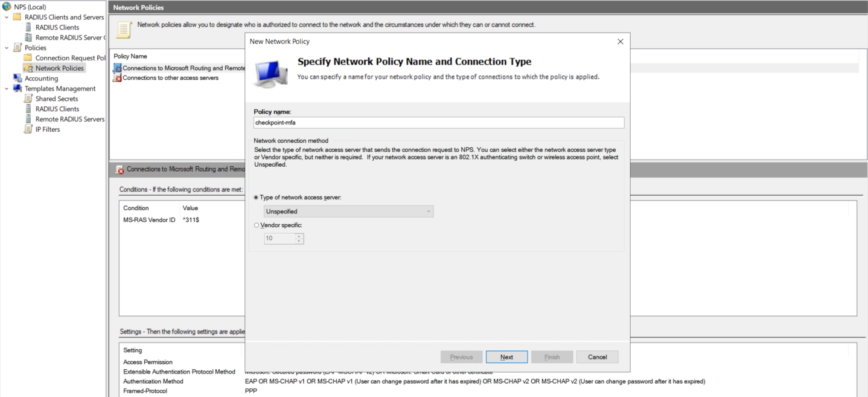This screenshot has height=397, width=868.
Task: Cancel the New Network Policy wizard
Action: 597,357
